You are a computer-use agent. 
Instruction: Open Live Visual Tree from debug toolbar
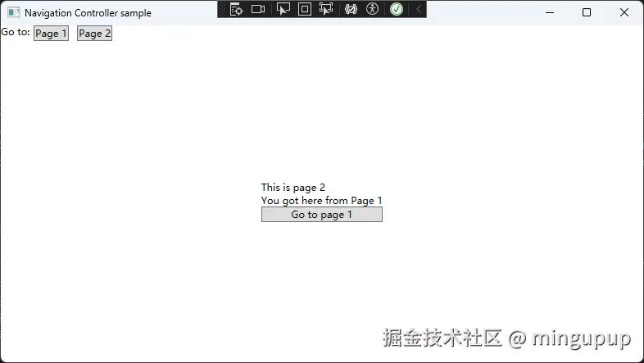pos(236,9)
